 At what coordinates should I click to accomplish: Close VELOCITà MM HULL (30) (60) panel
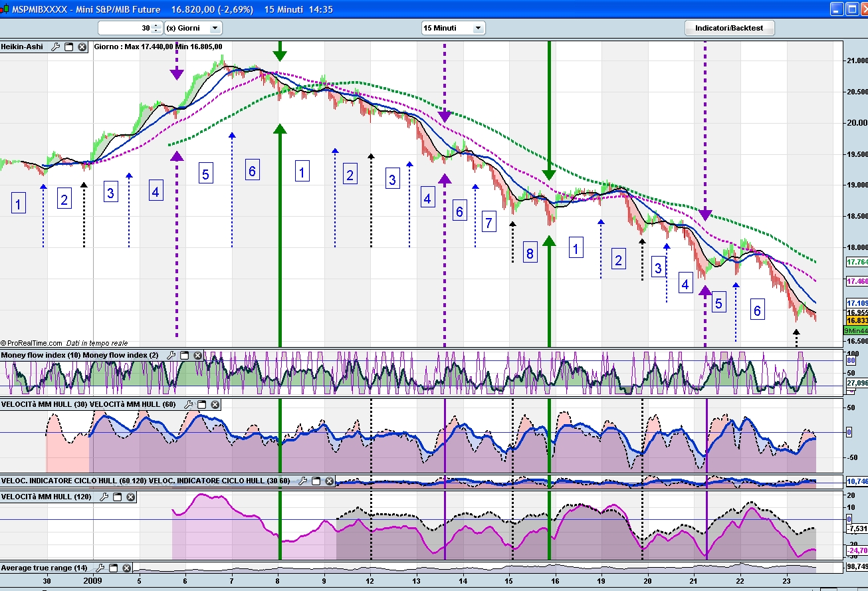pyautogui.click(x=215, y=404)
